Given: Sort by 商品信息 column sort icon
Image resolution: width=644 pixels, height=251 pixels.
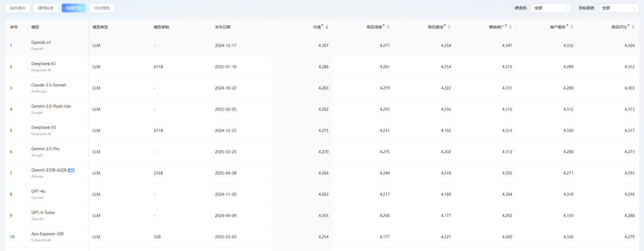Looking at the screenshot, I should (x=388, y=27).
